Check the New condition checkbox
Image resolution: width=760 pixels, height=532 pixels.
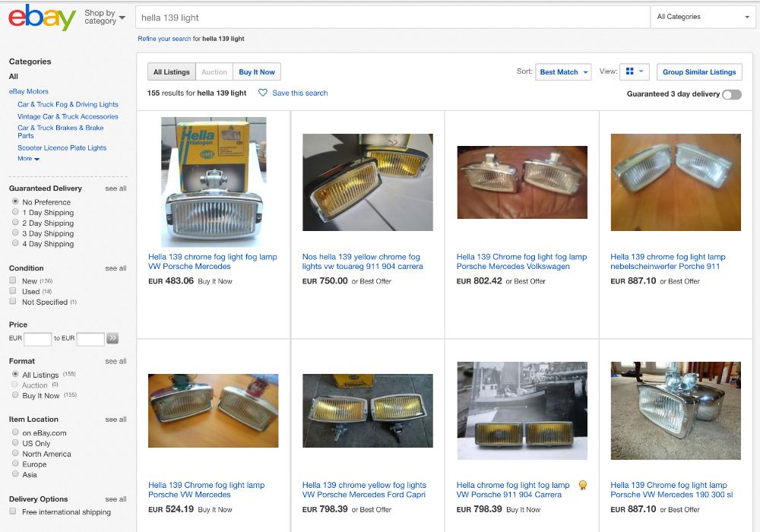click(x=13, y=280)
